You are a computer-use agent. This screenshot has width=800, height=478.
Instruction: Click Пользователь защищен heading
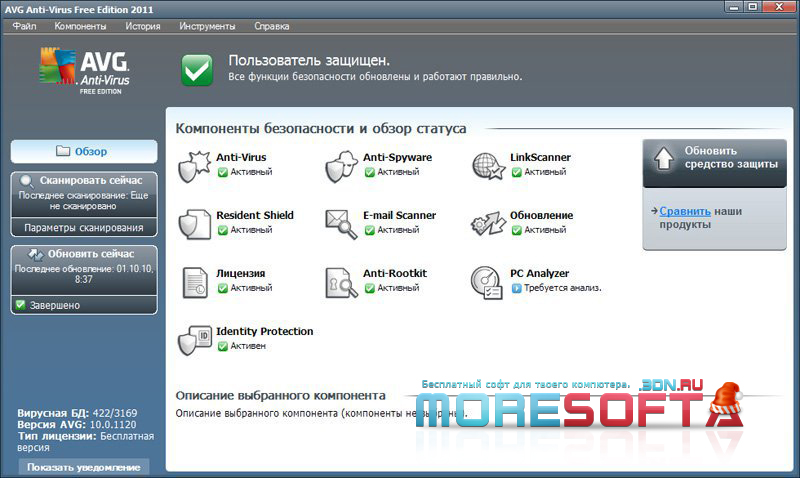pos(309,61)
